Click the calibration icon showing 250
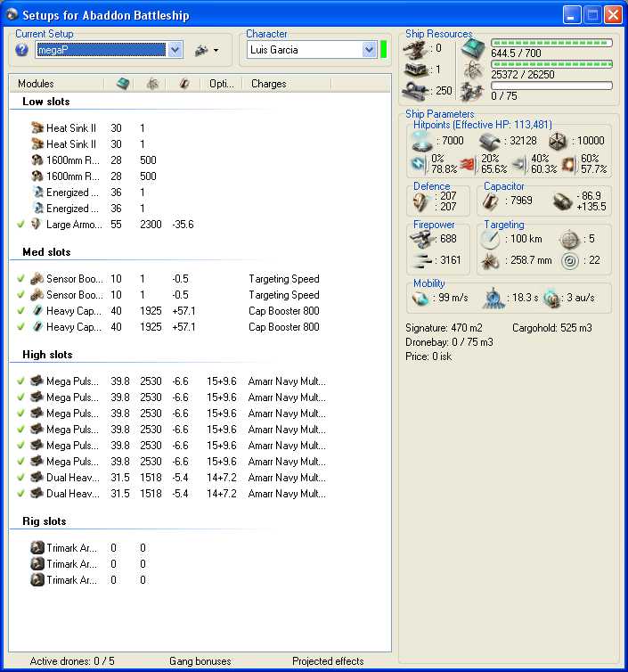 point(415,90)
